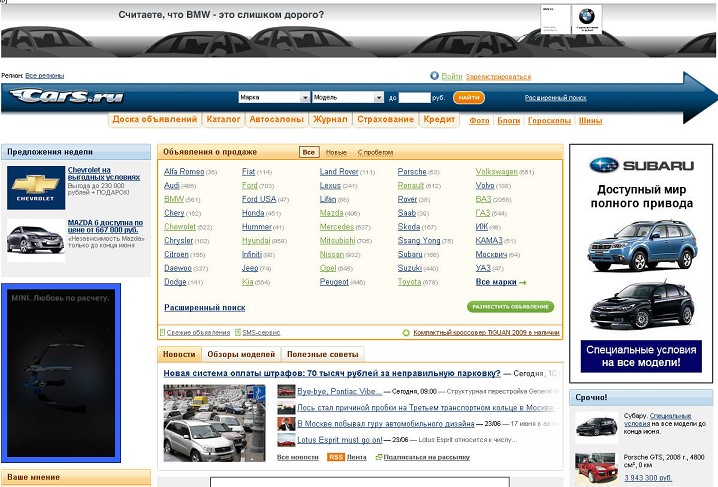Click the Subaru logo in the right ad
718x487 pixels.
point(641,165)
